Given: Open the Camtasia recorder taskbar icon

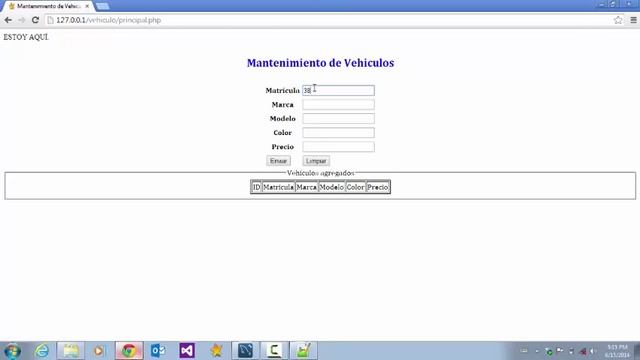Looking at the screenshot, I should (x=274, y=351).
